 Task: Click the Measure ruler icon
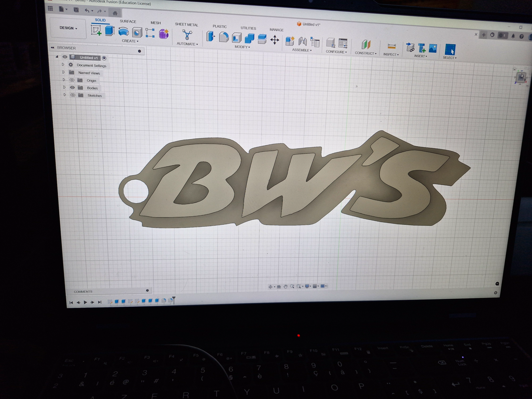391,46
